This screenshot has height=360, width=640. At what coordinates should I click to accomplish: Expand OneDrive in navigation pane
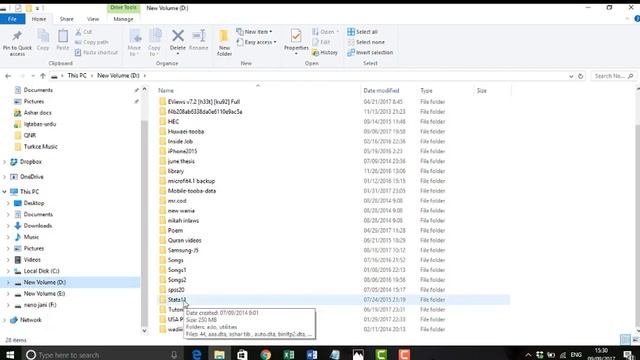4,177
